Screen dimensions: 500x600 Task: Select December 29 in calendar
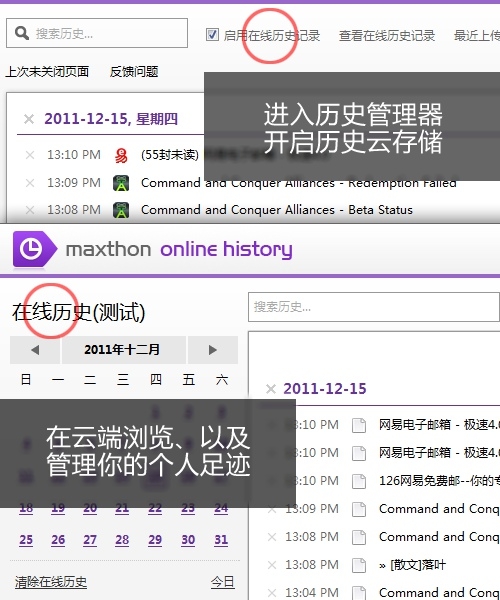pyautogui.click(x=155, y=540)
